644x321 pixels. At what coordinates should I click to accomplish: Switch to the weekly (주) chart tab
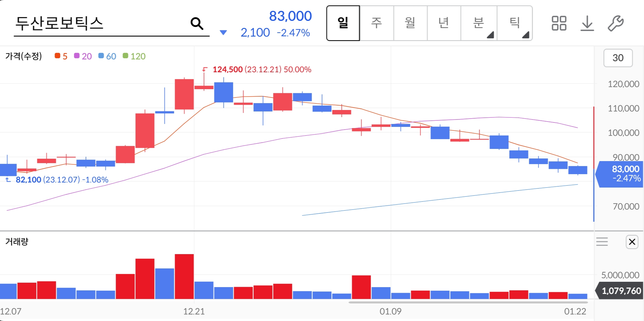tap(376, 23)
